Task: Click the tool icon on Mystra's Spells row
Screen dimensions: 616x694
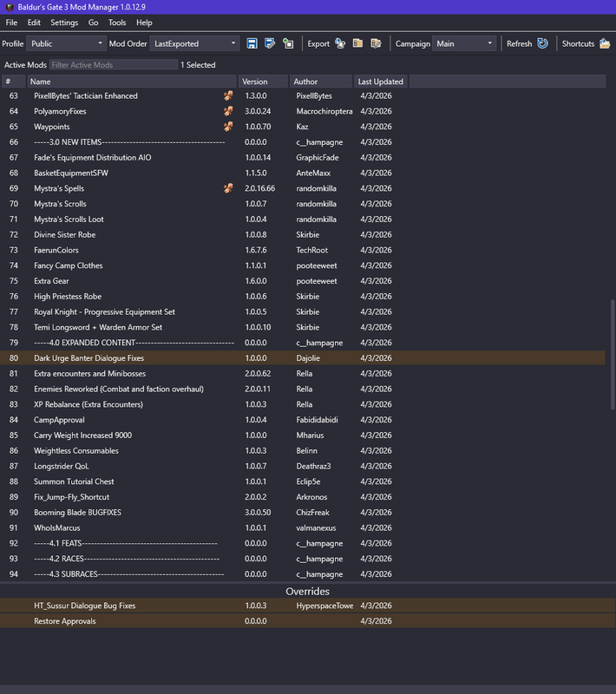Action: point(228,188)
